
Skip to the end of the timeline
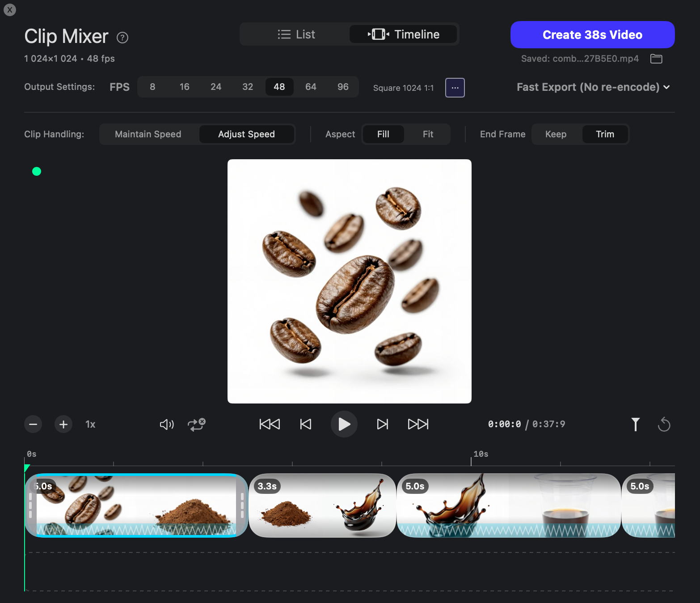417,424
